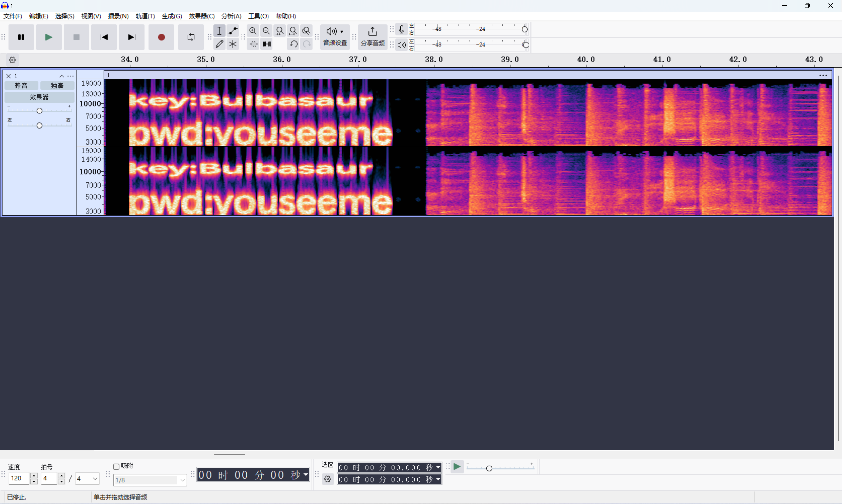Open the 轨道(T) menu
842x504 pixels.
145,16
